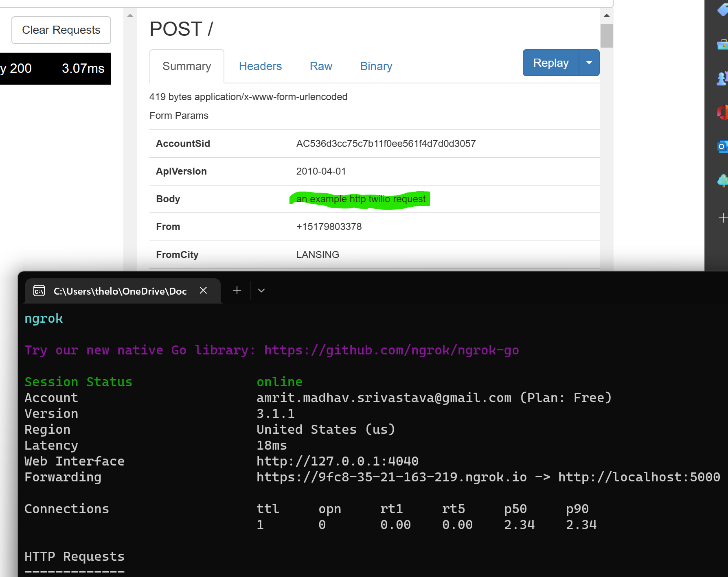Click the "ApiVersion" parameter name

pyautogui.click(x=181, y=171)
